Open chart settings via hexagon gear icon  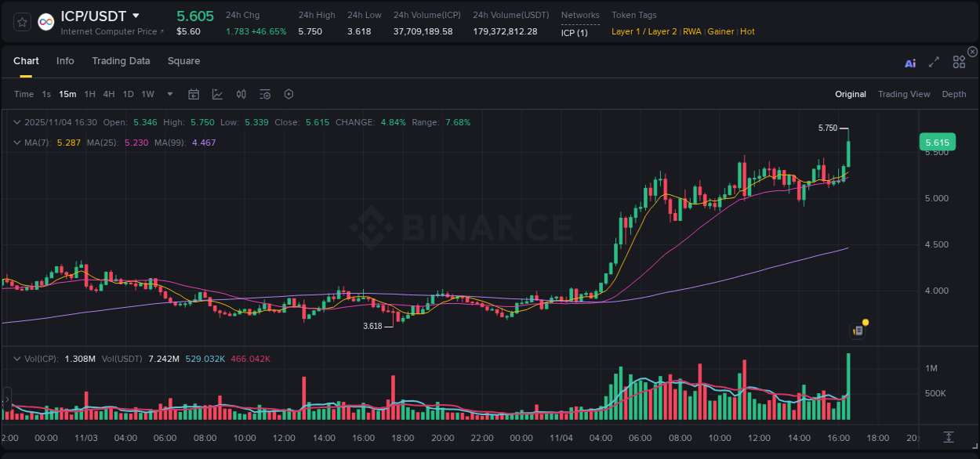pos(289,94)
